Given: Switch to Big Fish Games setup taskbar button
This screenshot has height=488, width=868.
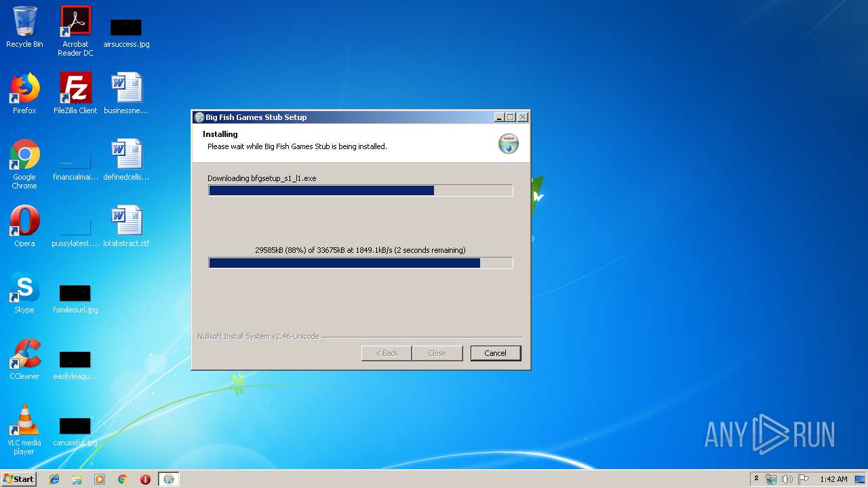Looking at the screenshot, I should click(169, 479).
